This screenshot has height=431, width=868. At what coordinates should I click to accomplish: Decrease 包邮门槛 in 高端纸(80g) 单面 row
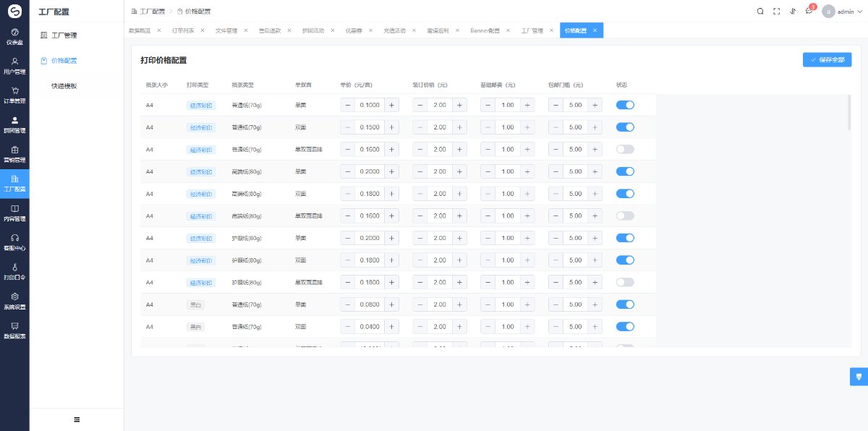click(556, 171)
